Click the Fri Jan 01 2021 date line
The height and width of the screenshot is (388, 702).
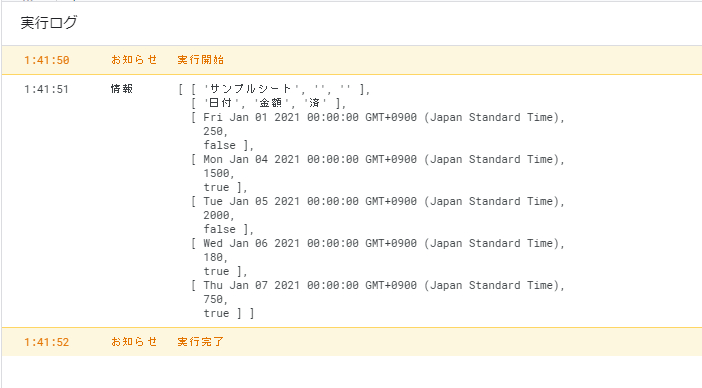point(377,117)
